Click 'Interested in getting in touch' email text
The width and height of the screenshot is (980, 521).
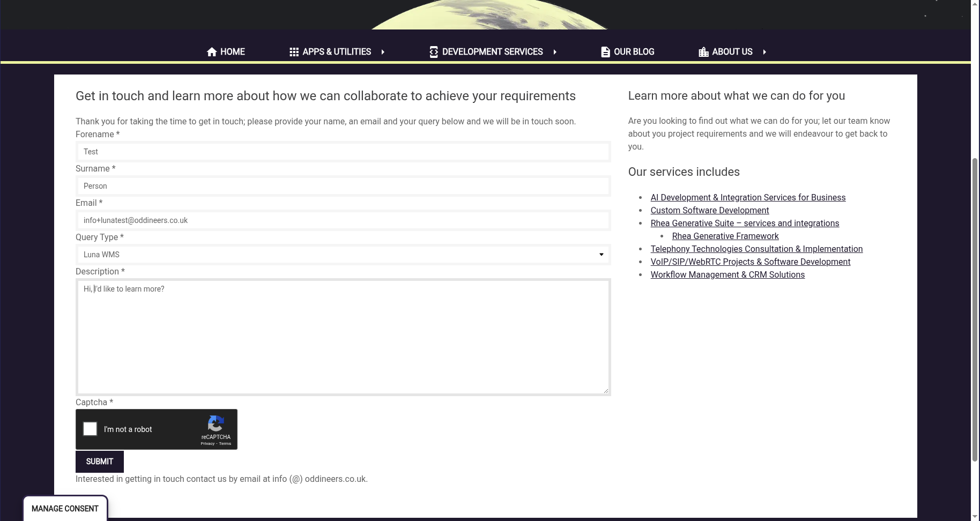point(221,479)
